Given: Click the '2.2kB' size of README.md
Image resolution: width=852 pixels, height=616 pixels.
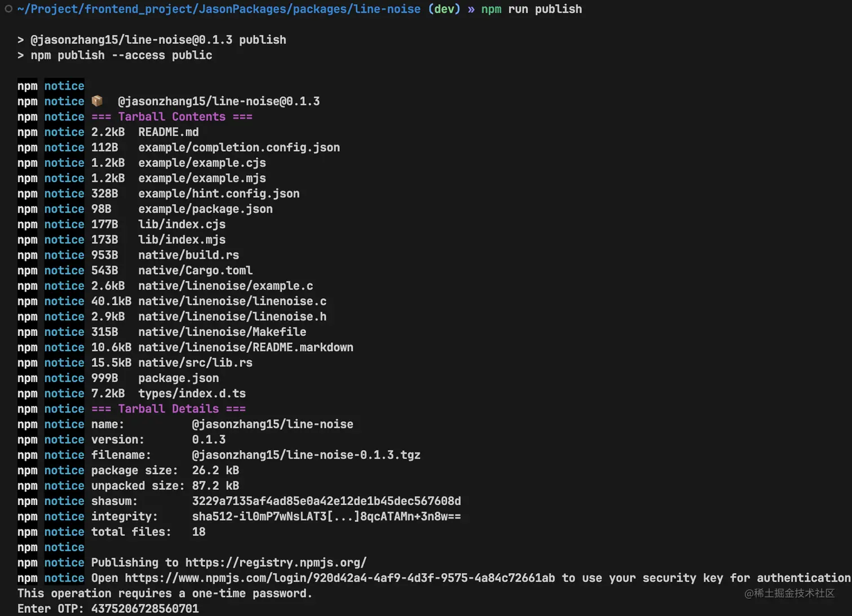Looking at the screenshot, I should pos(108,132).
